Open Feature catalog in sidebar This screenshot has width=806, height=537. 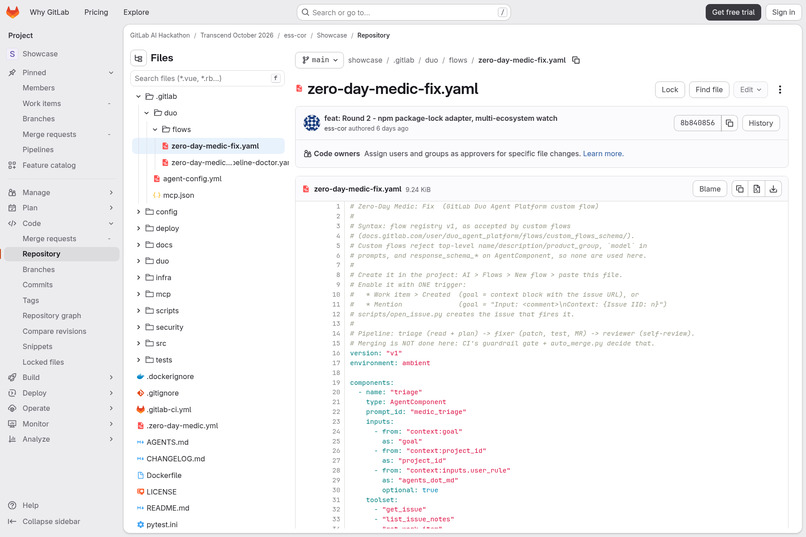(x=49, y=165)
